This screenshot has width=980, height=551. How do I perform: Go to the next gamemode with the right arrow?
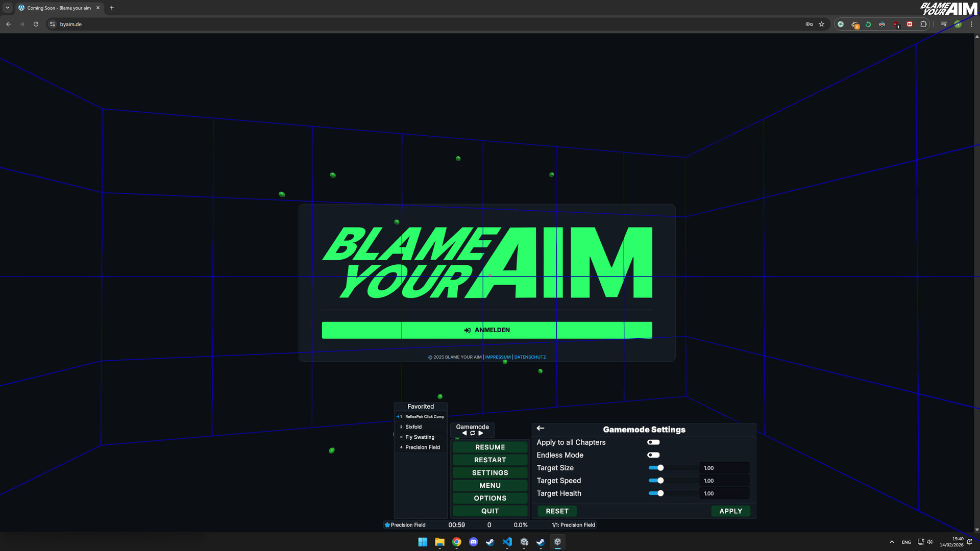(481, 433)
